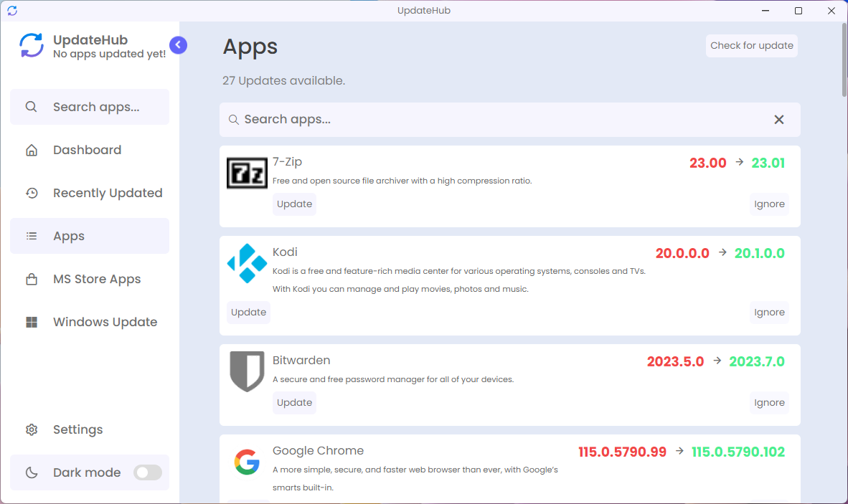
Task: Click the Recently Updated clock icon
Action: click(x=32, y=193)
